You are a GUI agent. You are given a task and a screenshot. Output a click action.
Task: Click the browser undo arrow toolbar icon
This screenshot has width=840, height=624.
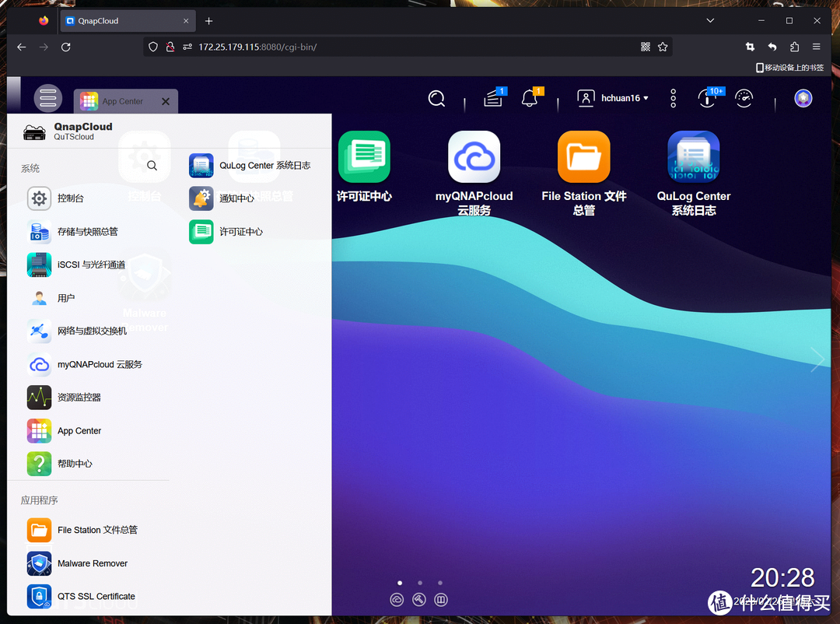(x=772, y=47)
